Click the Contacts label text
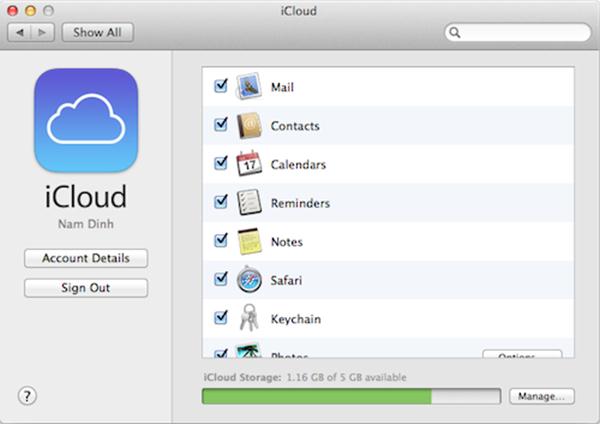Screen dimensions: 600x424 pyautogui.click(x=295, y=126)
